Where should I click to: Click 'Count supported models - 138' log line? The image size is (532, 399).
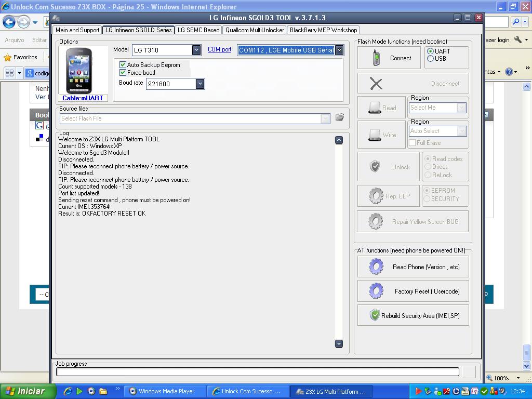[95, 187]
